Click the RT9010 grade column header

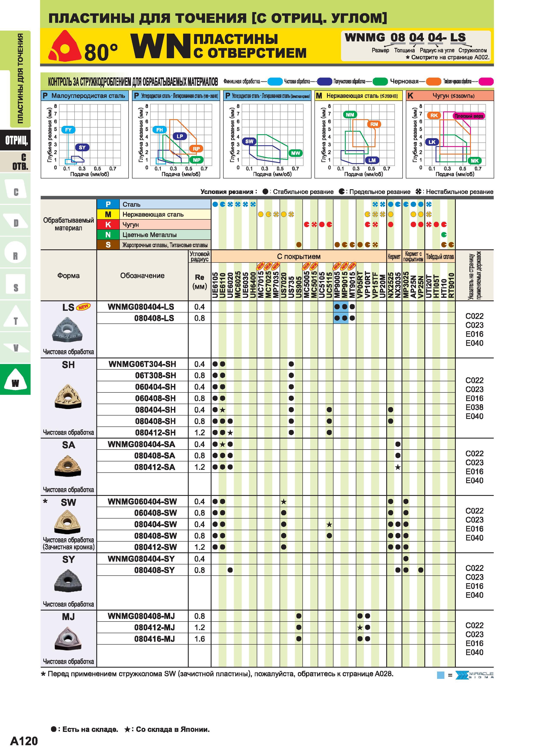[x=451, y=286]
